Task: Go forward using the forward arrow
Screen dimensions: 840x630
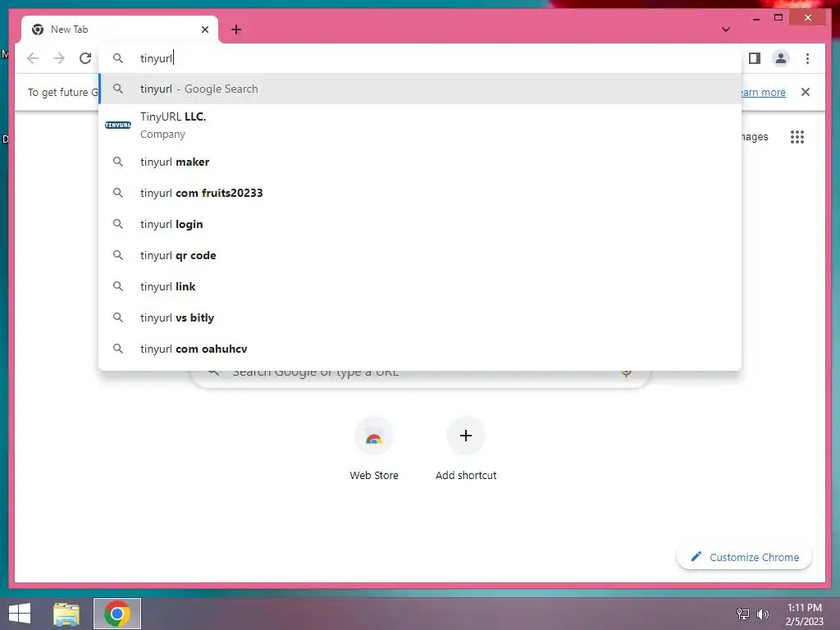Action: click(59, 58)
